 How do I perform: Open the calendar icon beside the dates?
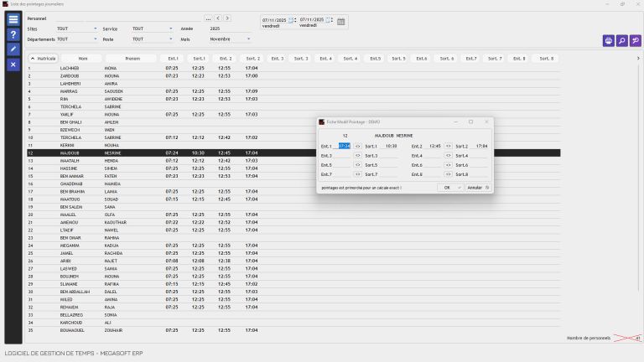[341, 22]
